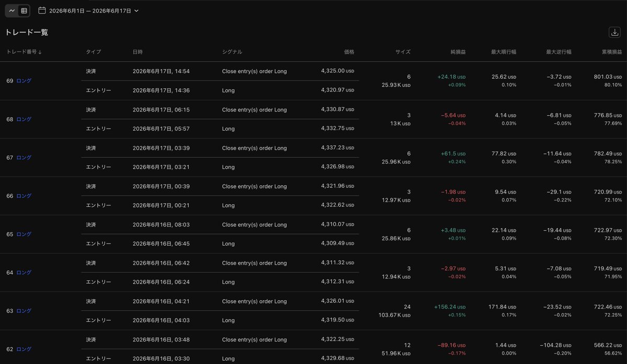Click net loss −89.16 USD
The image size is (627, 364).
[451, 345]
